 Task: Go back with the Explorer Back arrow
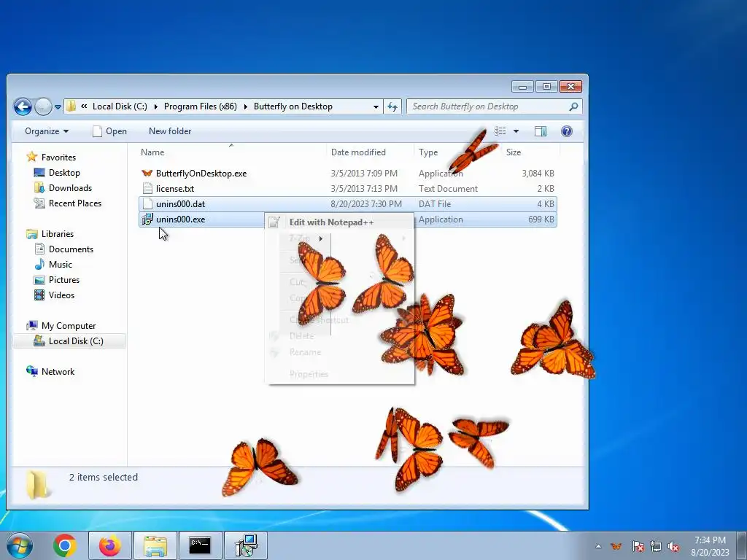(23, 106)
